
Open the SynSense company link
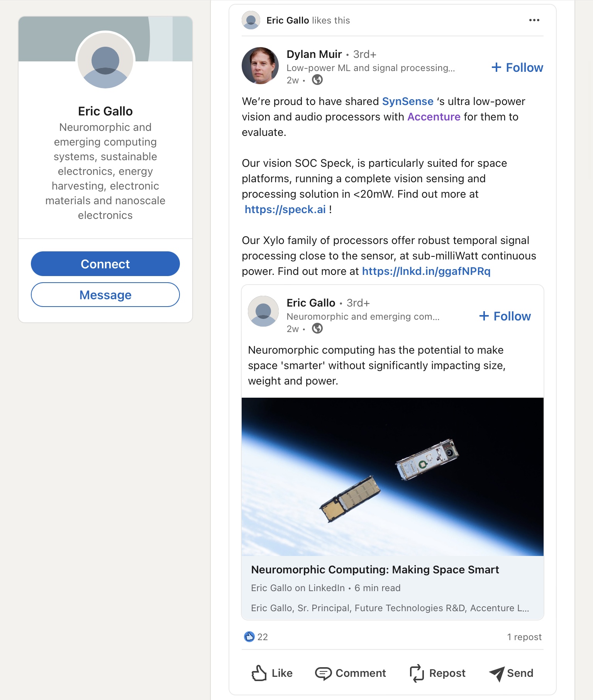(x=408, y=101)
